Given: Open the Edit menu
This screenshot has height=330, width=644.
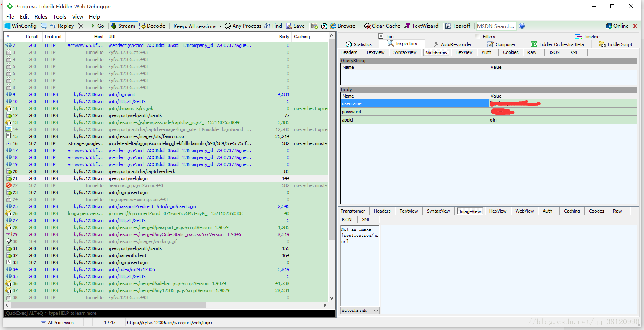Looking at the screenshot, I should tap(24, 16).
